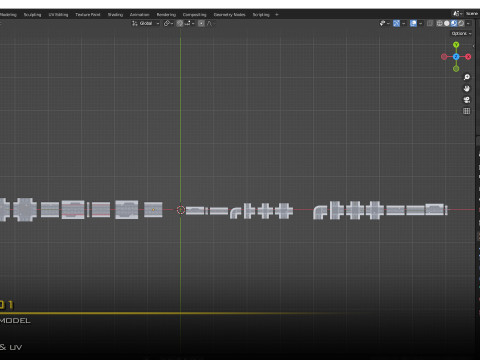This screenshot has height=360, width=480.
Task: Toggle the camera view icon
Action: [467, 100]
